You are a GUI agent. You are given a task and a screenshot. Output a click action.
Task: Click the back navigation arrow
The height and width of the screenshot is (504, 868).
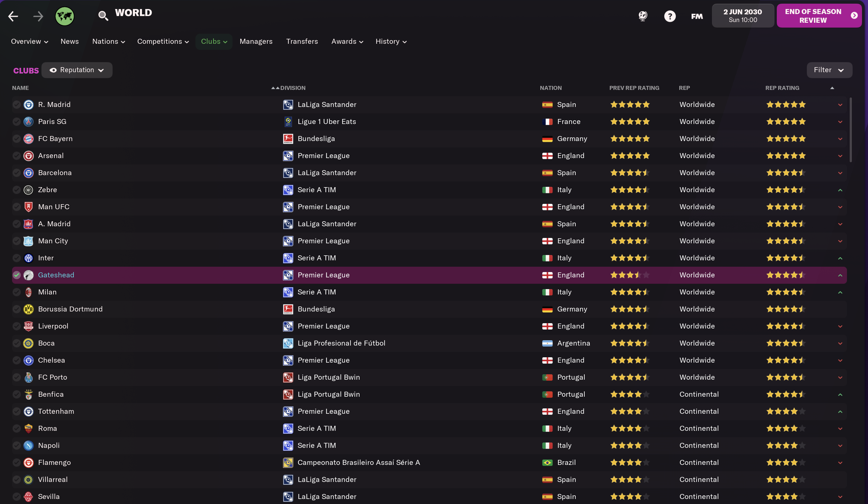pos(13,16)
